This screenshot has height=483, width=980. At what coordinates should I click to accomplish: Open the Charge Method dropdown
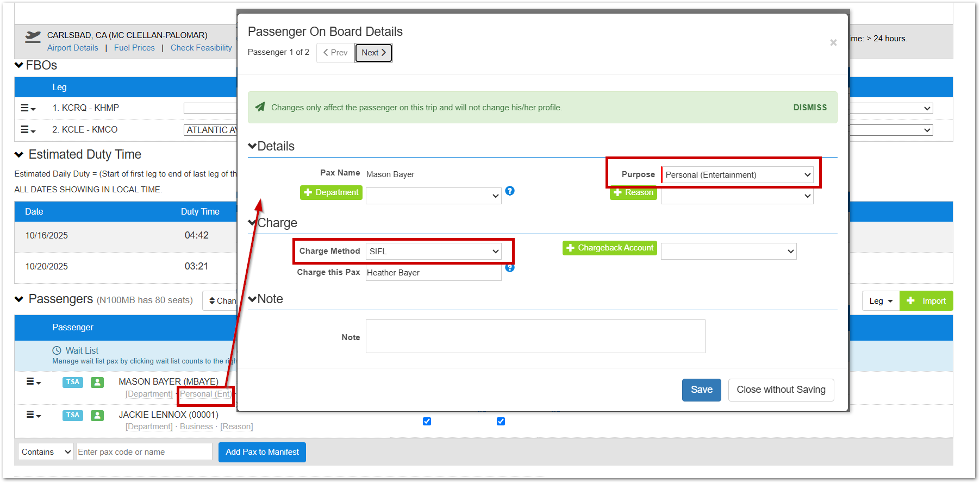coord(433,251)
